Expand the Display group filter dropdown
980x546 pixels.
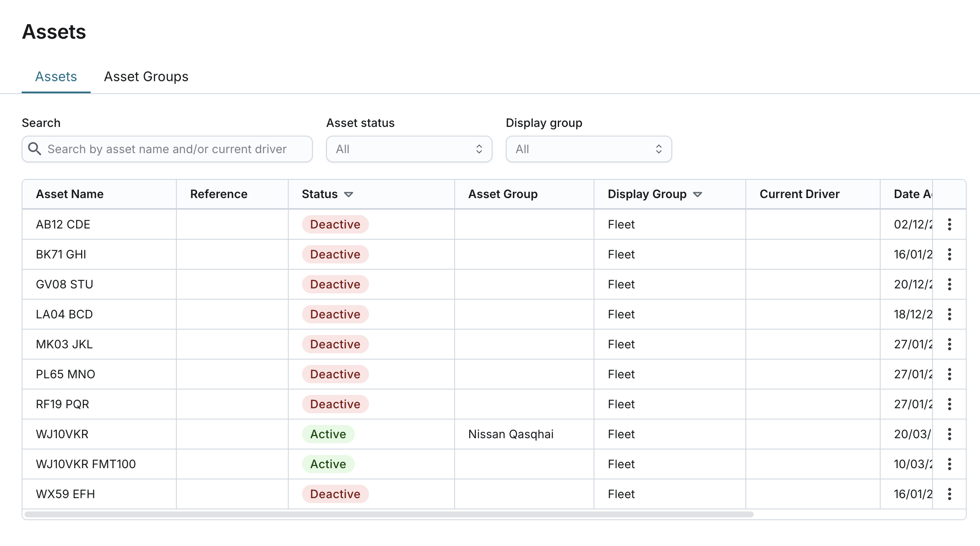[589, 149]
